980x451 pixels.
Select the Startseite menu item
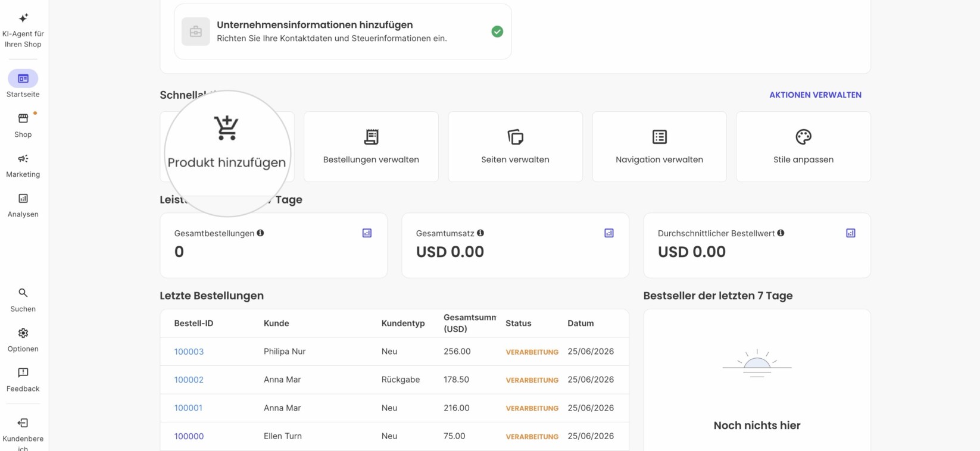23,84
